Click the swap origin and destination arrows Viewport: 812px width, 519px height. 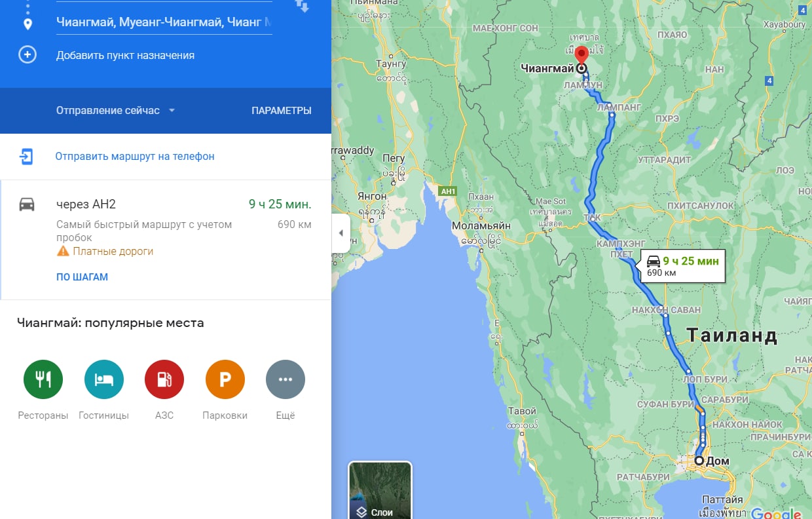click(x=303, y=7)
